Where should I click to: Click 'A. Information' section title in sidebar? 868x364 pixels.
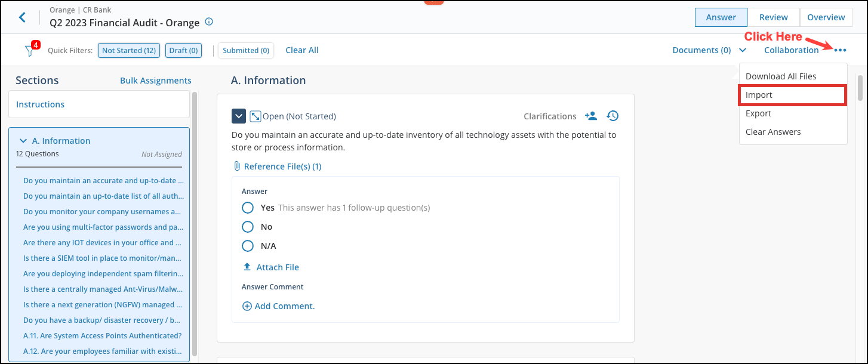point(61,141)
